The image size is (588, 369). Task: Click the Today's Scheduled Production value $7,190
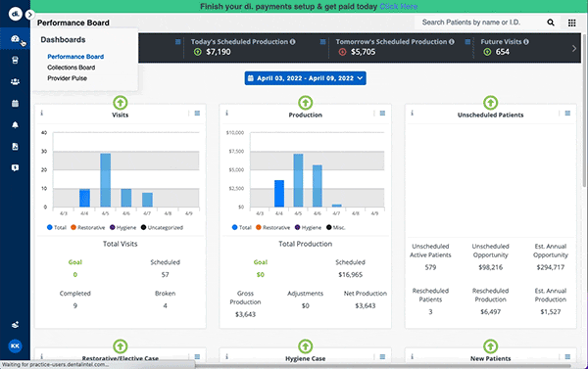[219, 52]
